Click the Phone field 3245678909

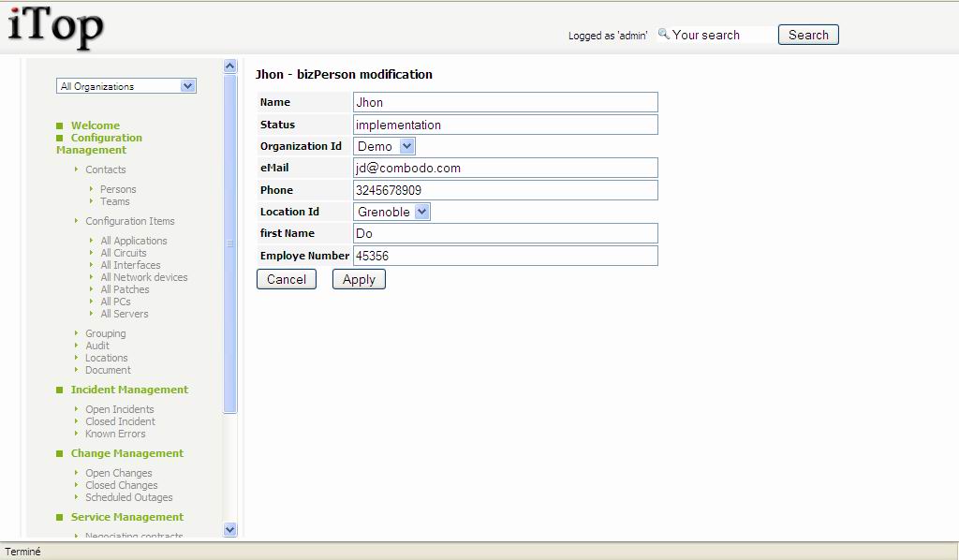[505, 190]
